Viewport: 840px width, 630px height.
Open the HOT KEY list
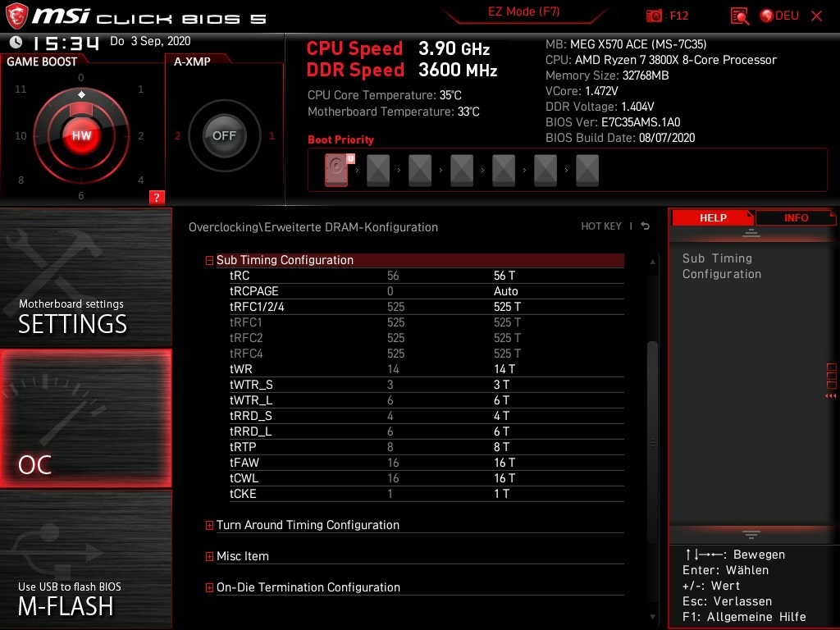click(601, 226)
